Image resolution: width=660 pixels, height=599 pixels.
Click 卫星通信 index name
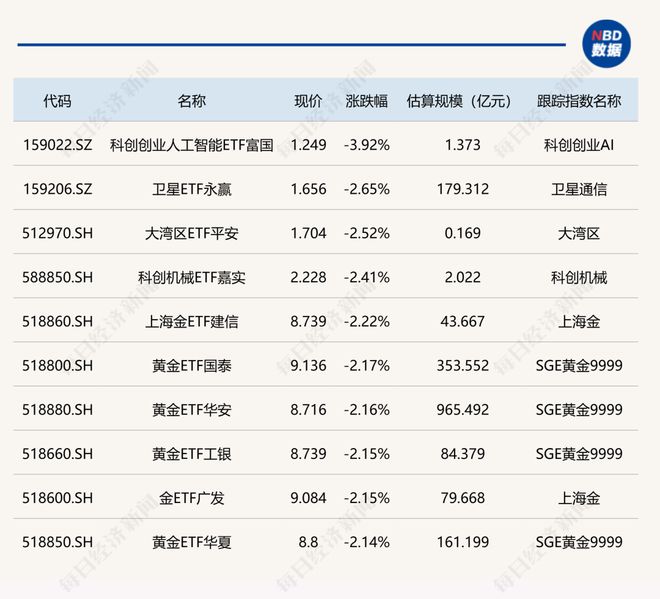[x=579, y=189]
